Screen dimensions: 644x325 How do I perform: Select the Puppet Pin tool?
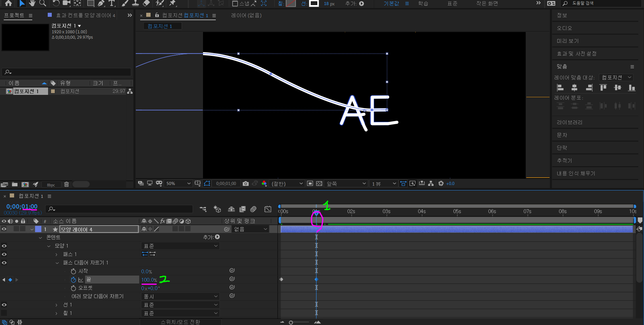[x=173, y=3]
